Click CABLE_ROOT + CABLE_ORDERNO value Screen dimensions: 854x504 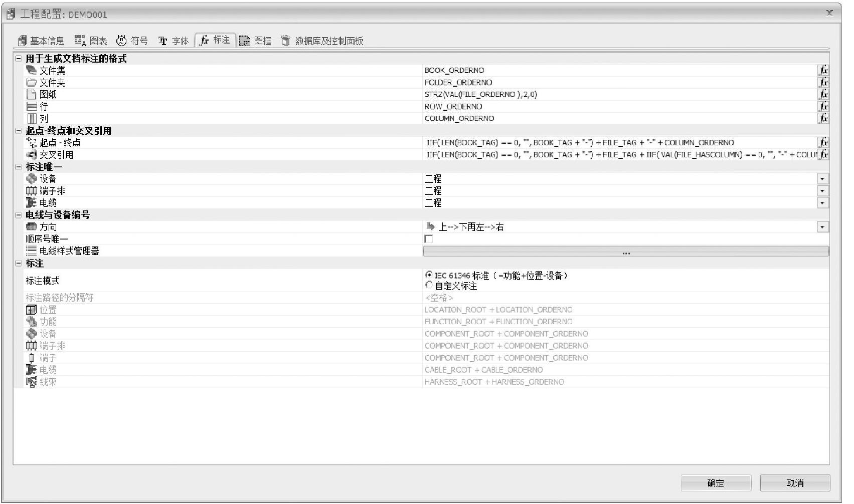click(484, 370)
